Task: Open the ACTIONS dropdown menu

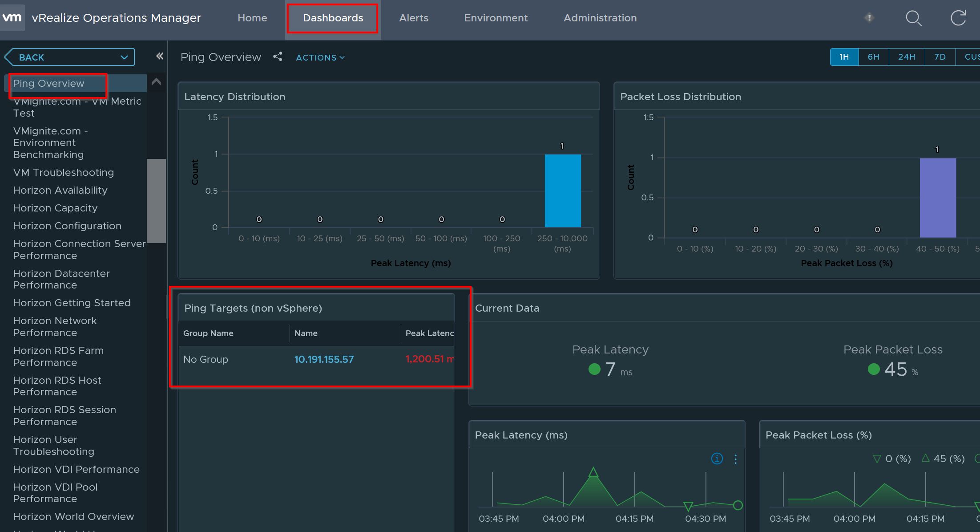Action: tap(320, 58)
